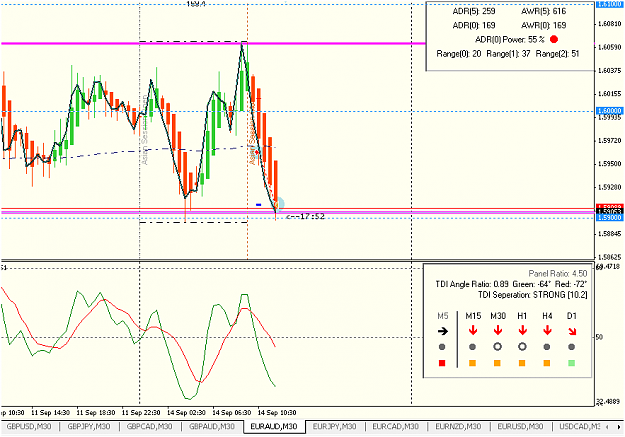Viewport: 625px width, 437px height.
Task: Click the 50 level label on TDI scale
Action: coord(599,337)
